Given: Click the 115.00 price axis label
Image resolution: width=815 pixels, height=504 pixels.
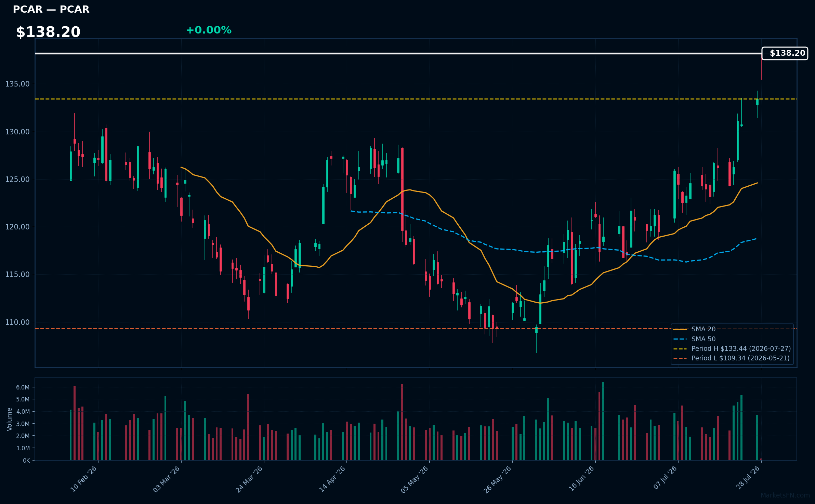Looking at the screenshot, I should pyautogui.click(x=17, y=274).
